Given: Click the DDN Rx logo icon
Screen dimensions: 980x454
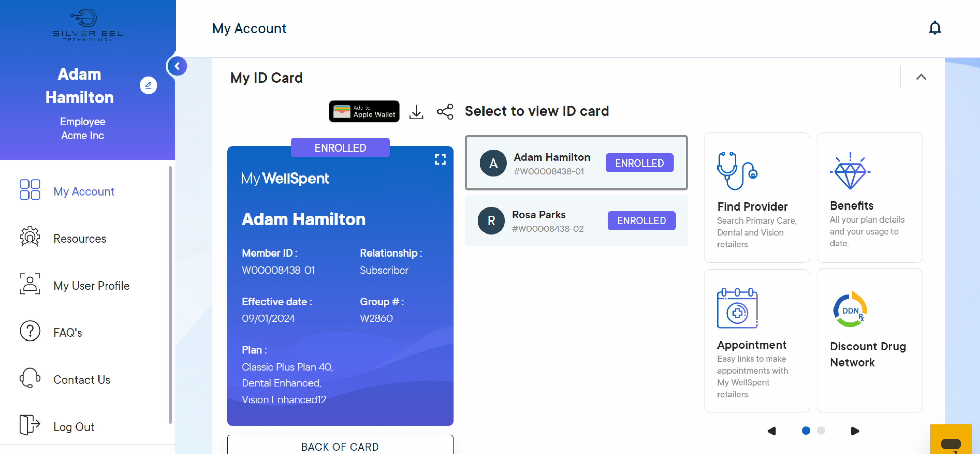Looking at the screenshot, I should click(850, 309).
